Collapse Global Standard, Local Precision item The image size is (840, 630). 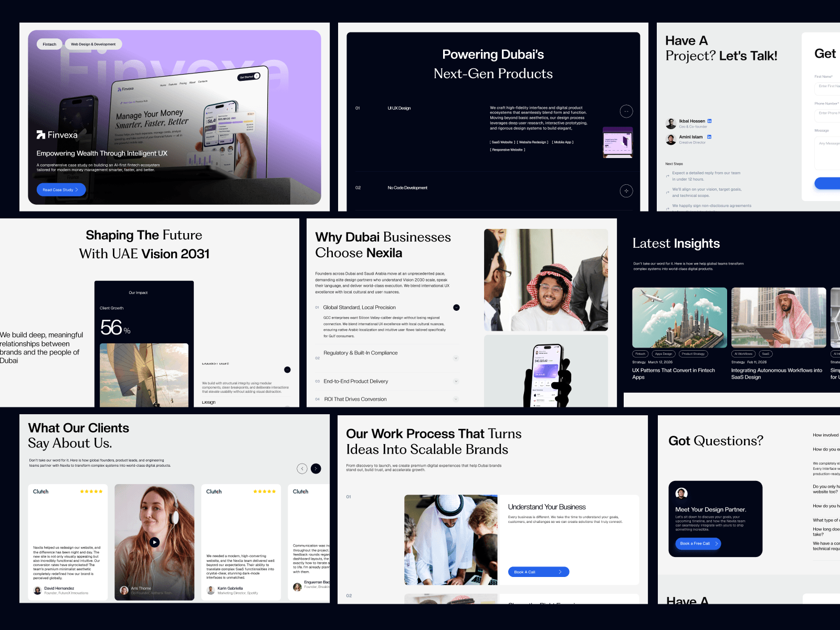coord(456,308)
